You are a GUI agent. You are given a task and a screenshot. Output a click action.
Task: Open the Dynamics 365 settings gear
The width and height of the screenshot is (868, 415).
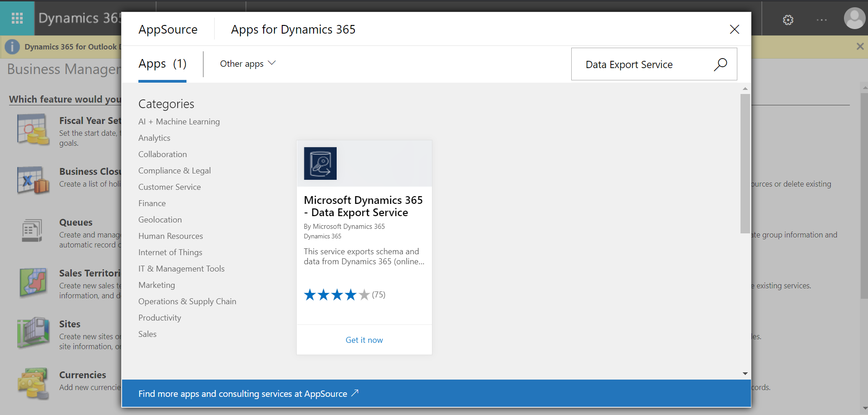click(787, 20)
